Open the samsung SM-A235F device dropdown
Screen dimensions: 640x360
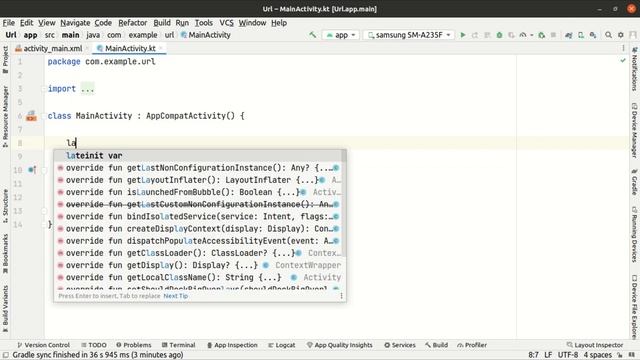coord(409,35)
